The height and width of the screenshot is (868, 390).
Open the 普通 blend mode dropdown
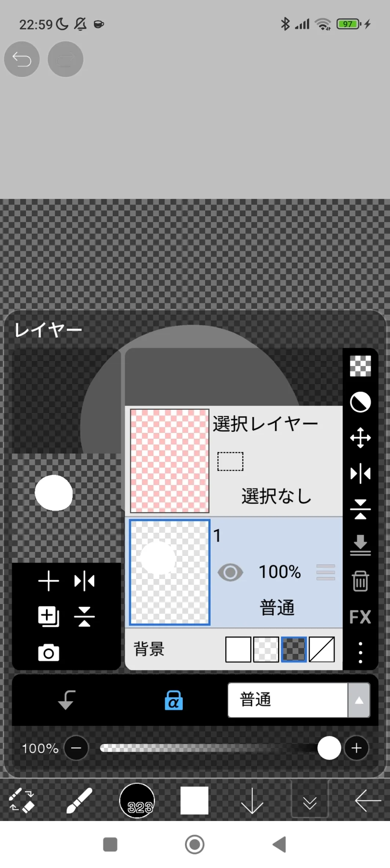288,700
